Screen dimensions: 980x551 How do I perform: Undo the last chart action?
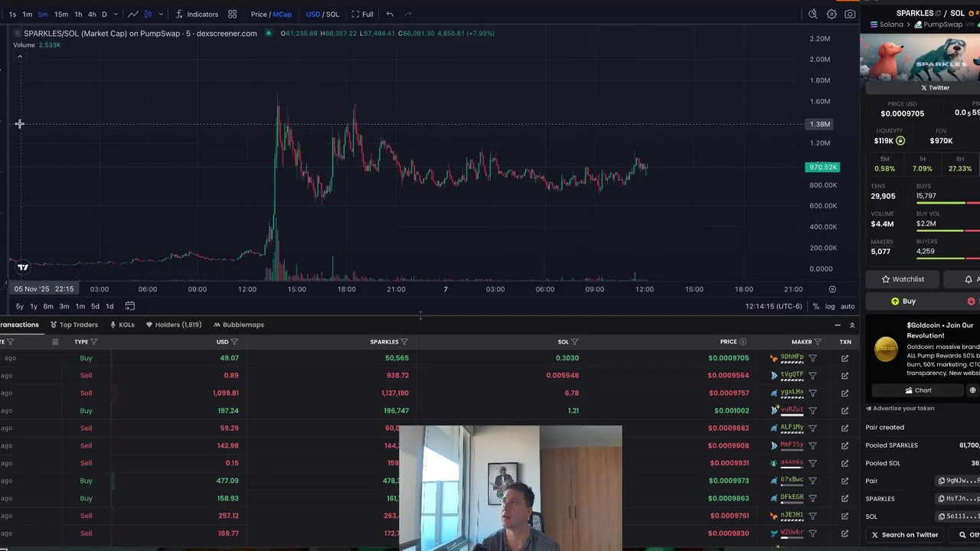390,14
